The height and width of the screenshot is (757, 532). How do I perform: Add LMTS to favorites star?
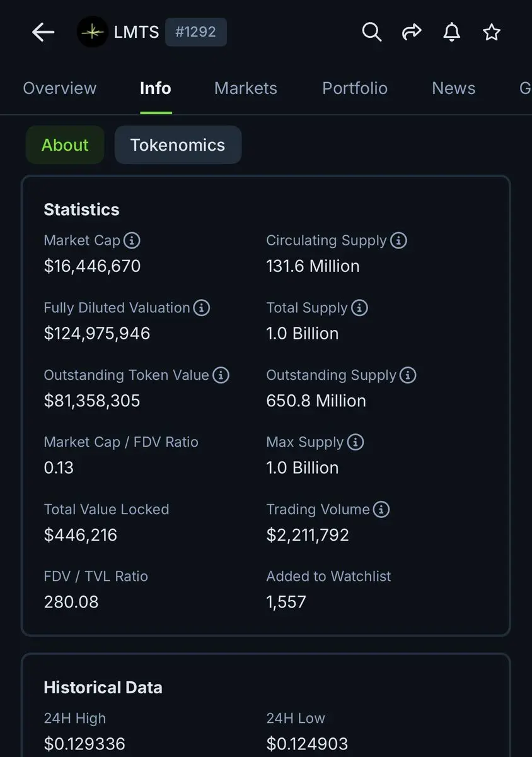(x=492, y=32)
